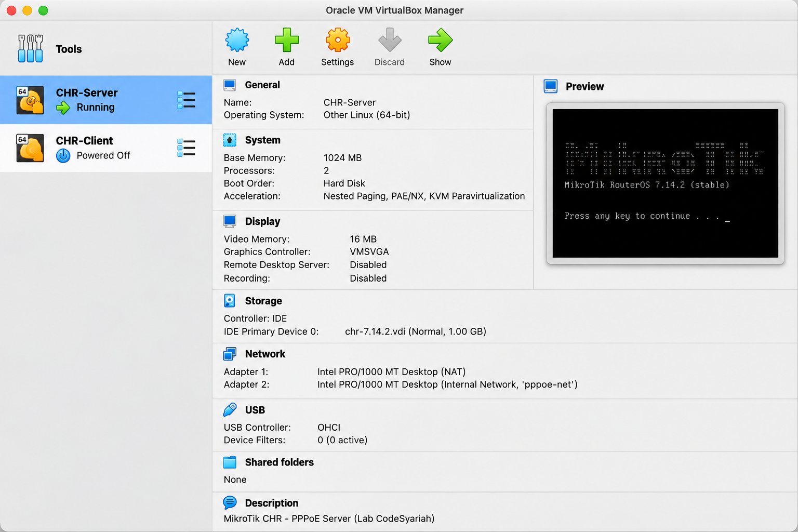Click the CHR-Server machine OS icon

click(30, 100)
